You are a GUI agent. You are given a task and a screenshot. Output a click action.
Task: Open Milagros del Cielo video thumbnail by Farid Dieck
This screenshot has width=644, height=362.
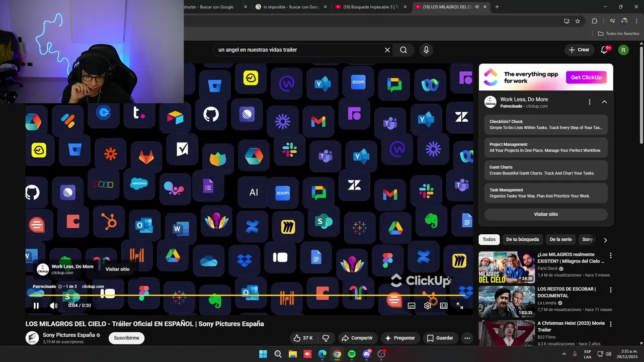[507, 267]
